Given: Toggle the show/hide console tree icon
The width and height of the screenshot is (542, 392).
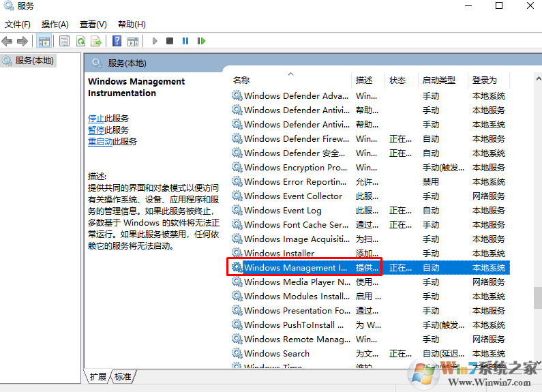Looking at the screenshot, I should 44,41.
